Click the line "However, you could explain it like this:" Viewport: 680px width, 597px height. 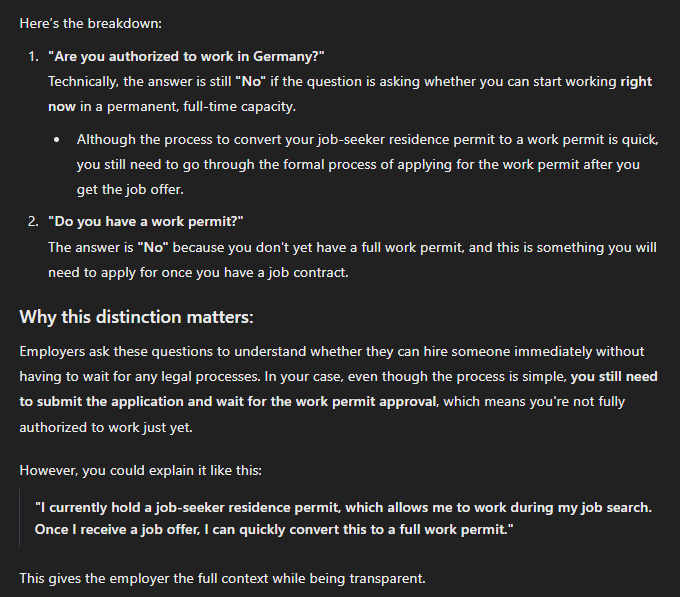tap(141, 471)
